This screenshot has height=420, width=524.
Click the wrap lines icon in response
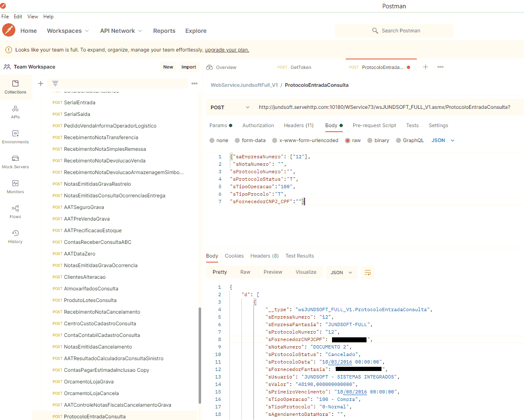coord(367,273)
